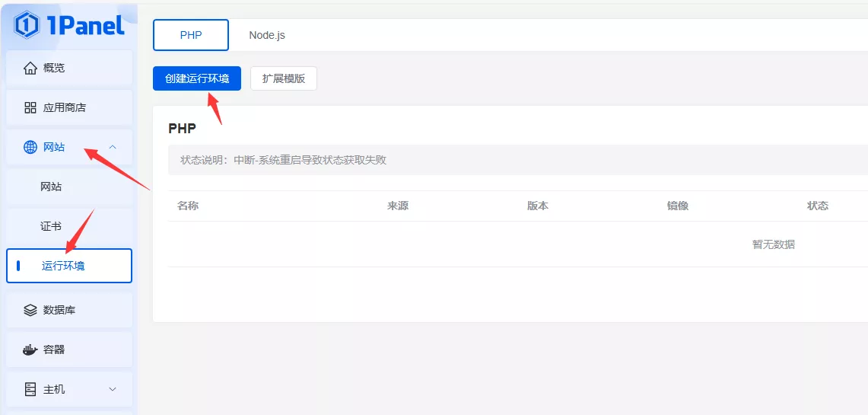868x415 pixels.
Task: Click the 数据库 stacked layers icon
Action: click(30, 311)
